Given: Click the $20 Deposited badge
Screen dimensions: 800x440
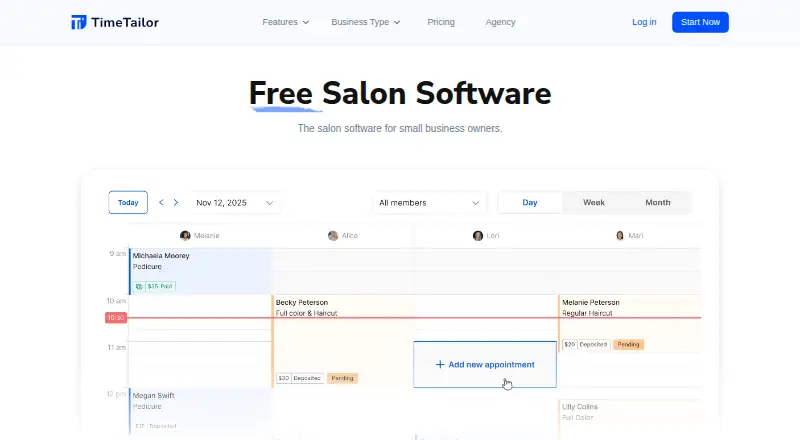Looking at the screenshot, I should click(586, 345).
